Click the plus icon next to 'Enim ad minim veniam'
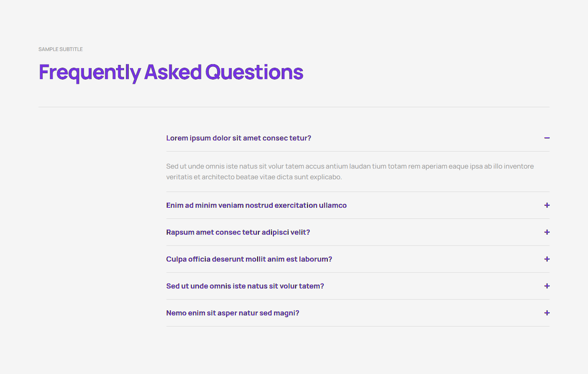 (x=547, y=205)
